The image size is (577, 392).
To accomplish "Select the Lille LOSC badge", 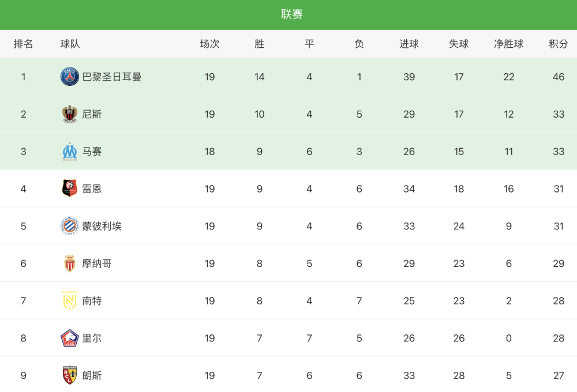I will pyautogui.click(x=70, y=338).
